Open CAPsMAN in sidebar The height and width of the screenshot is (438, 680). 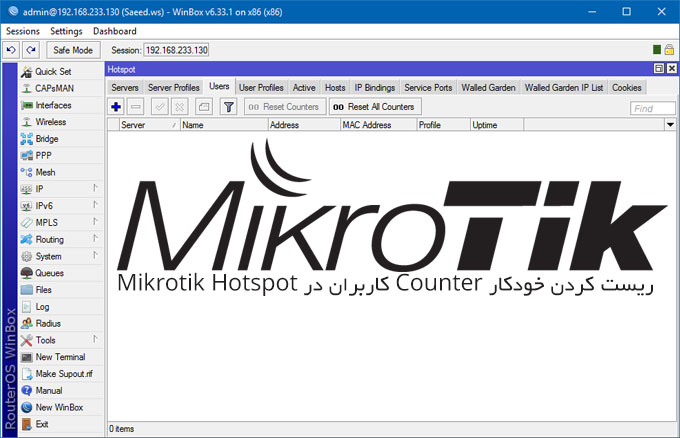61,88
